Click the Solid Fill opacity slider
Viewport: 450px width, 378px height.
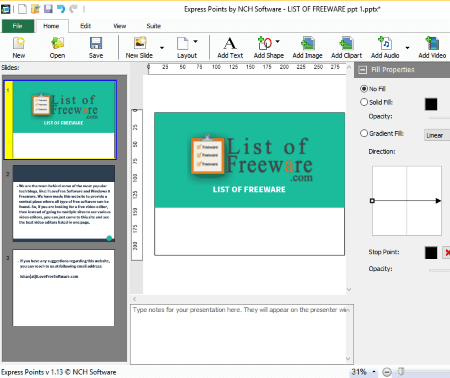pyautogui.click(x=439, y=117)
